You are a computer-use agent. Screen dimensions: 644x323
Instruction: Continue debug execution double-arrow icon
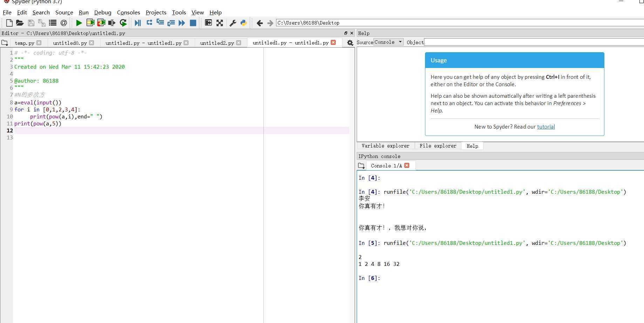pyautogui.click(x=182, y=23)
